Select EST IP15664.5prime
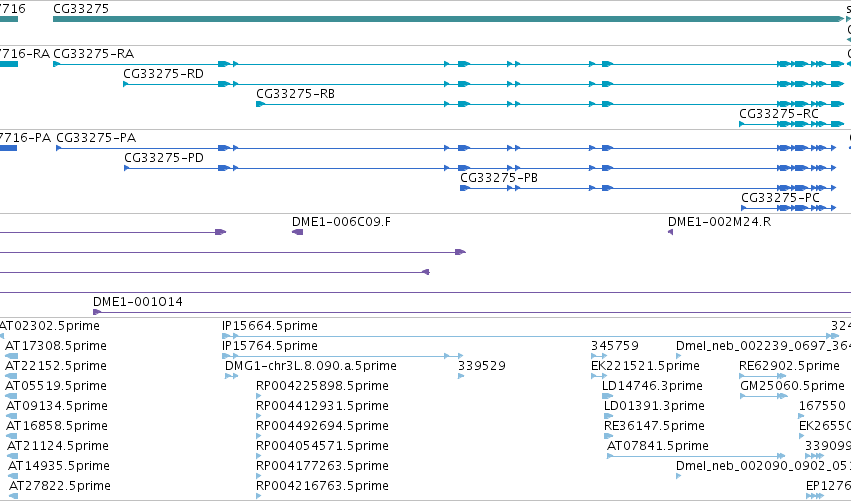 [x=270, y=326]
